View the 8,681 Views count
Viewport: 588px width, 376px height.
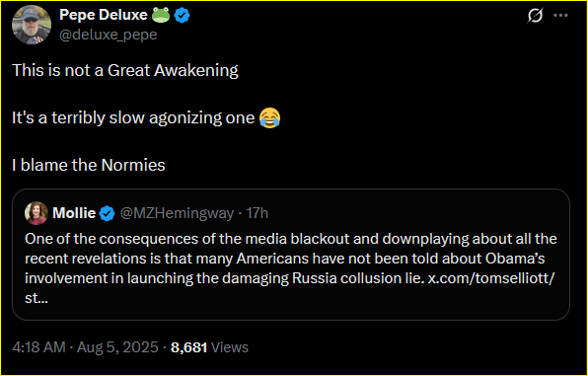click(209, 347)
